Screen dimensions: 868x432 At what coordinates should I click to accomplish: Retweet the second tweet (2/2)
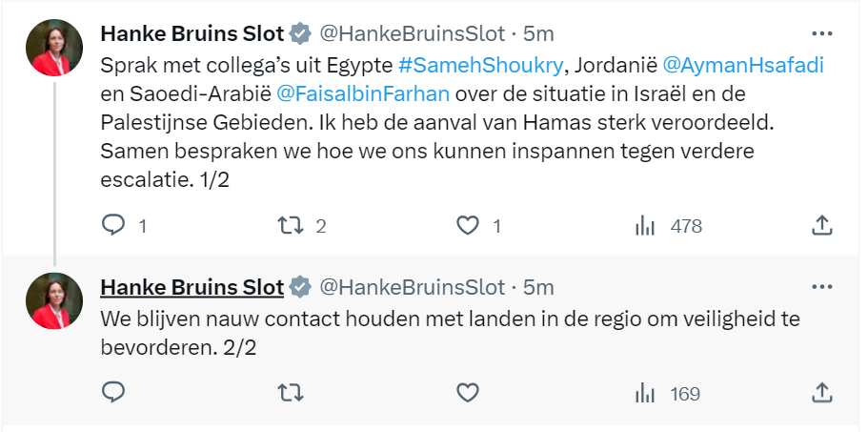pos(290,393)
